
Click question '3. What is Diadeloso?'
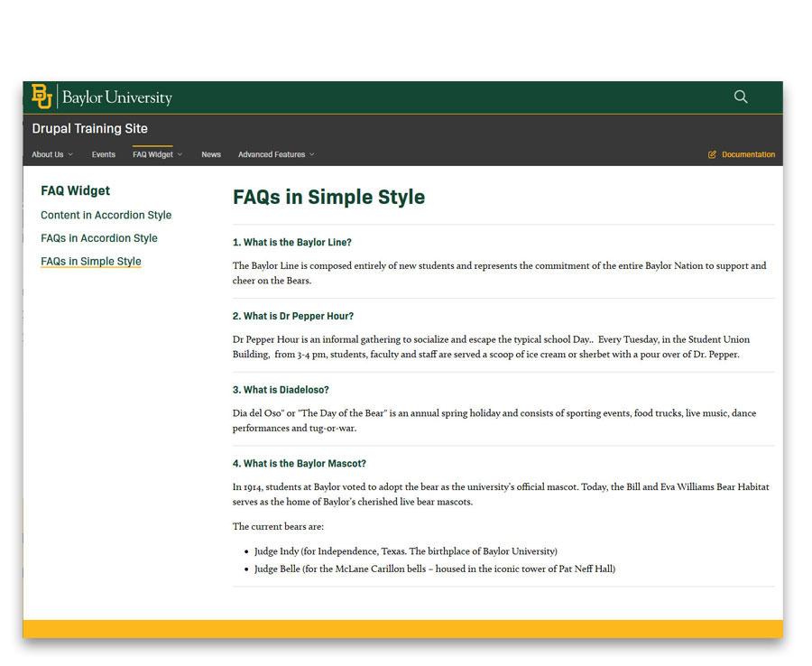click(x=281, y=390)
